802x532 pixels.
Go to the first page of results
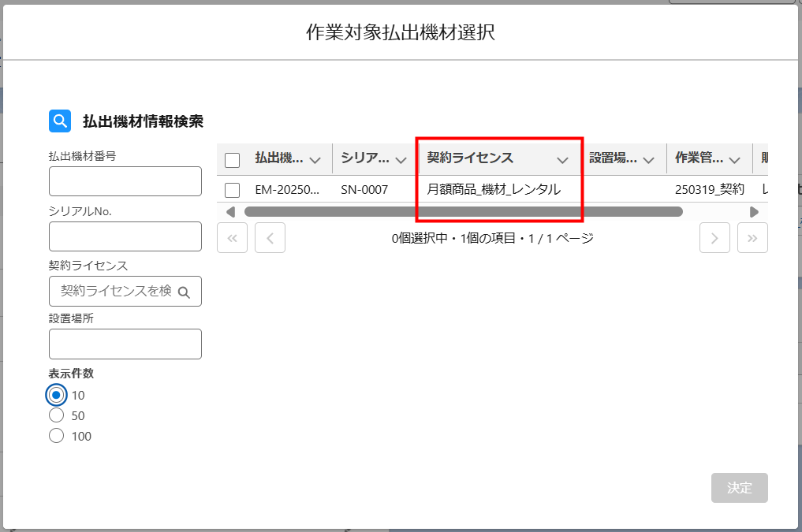[232, 238]
